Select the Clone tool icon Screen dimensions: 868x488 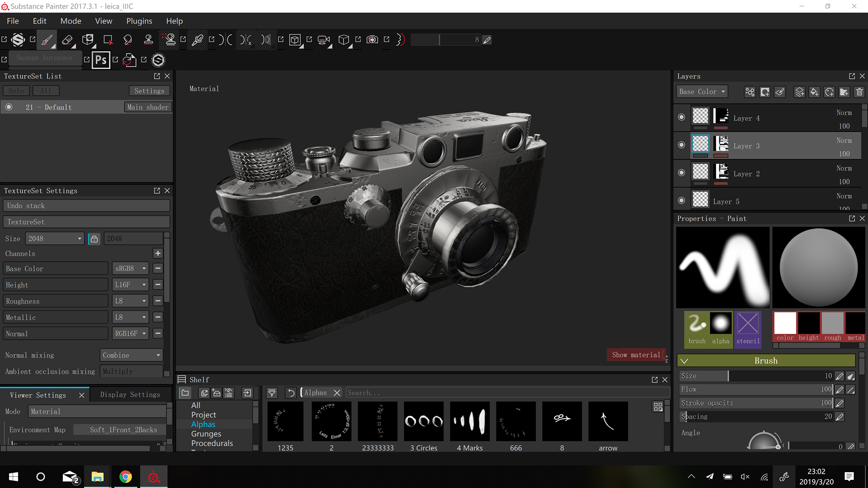148,40
